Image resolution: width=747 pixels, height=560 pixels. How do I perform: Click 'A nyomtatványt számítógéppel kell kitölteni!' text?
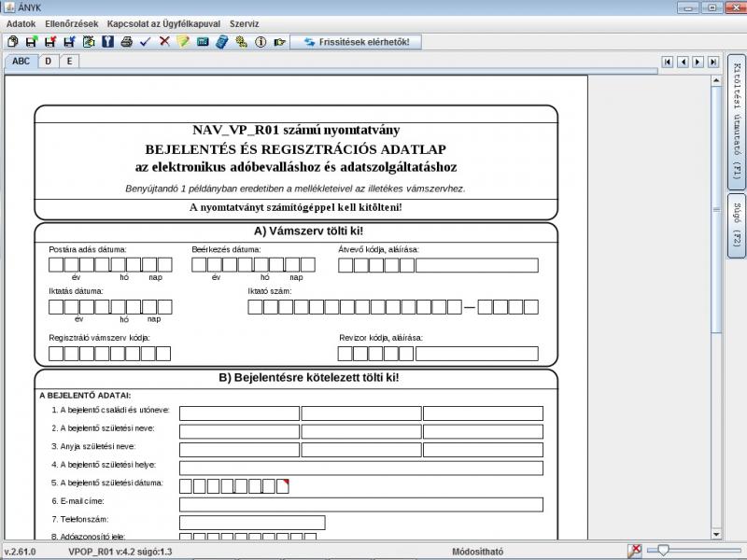click(x=296, y=207)
